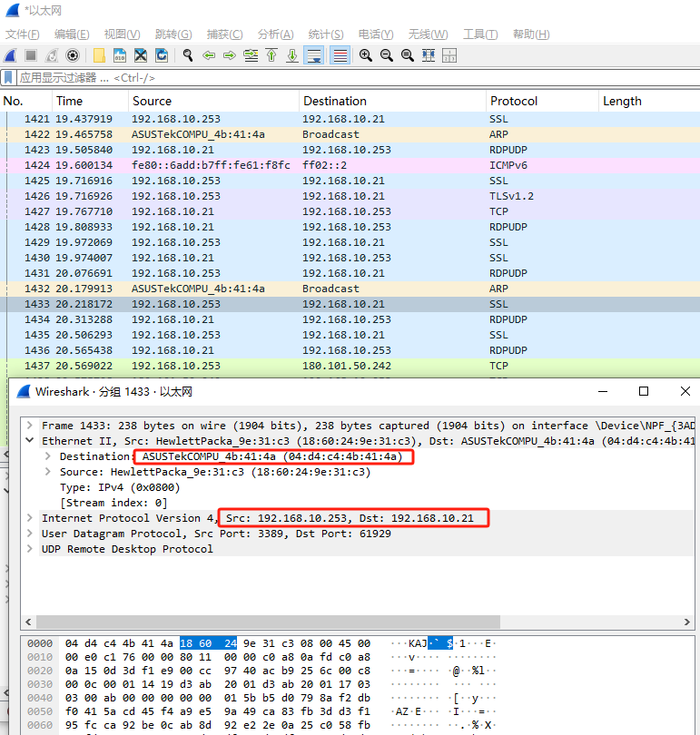This screenshot has width=700, height=735.
Task: Expand Internet Protocol Version 4 row
Action: (30, 518)
